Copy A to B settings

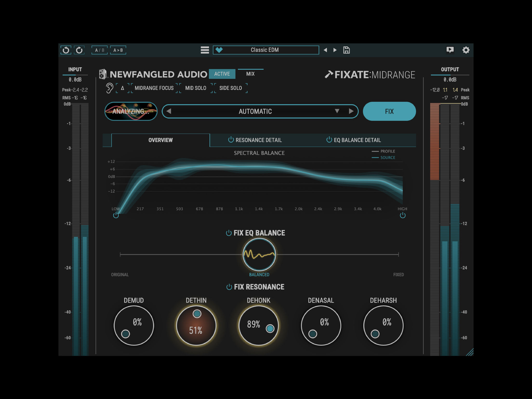point(118,50)
